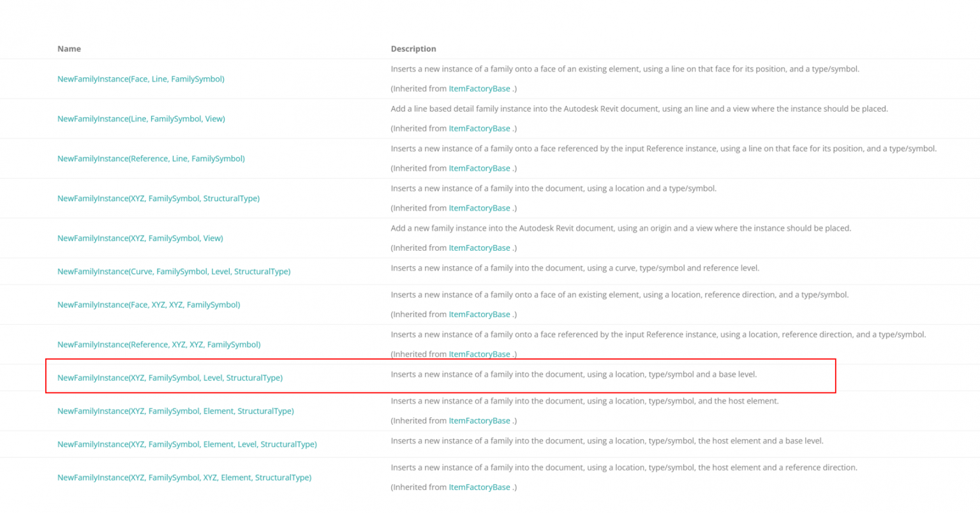Open ItemFactoryBase in XYZ, FamilySymbol, Element, StructuralType row
Screen dimensions: 980x513
click(479, 421)
